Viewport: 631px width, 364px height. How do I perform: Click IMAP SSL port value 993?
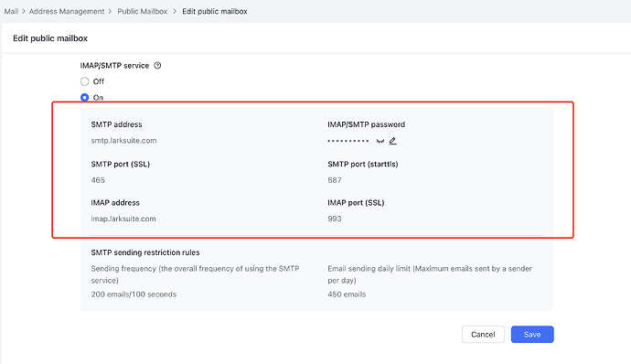pos(335,219)
